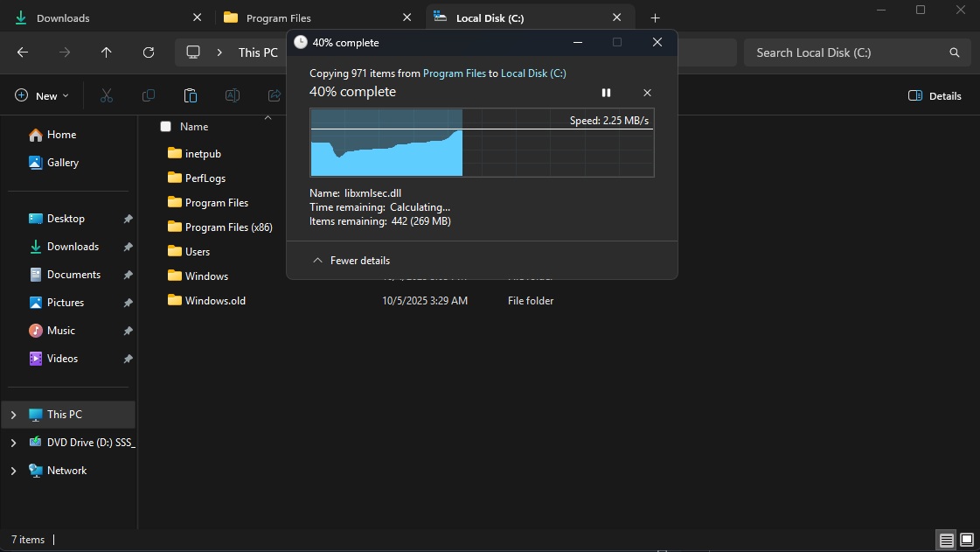Click the copy speed progress graph

pos(481,144)
